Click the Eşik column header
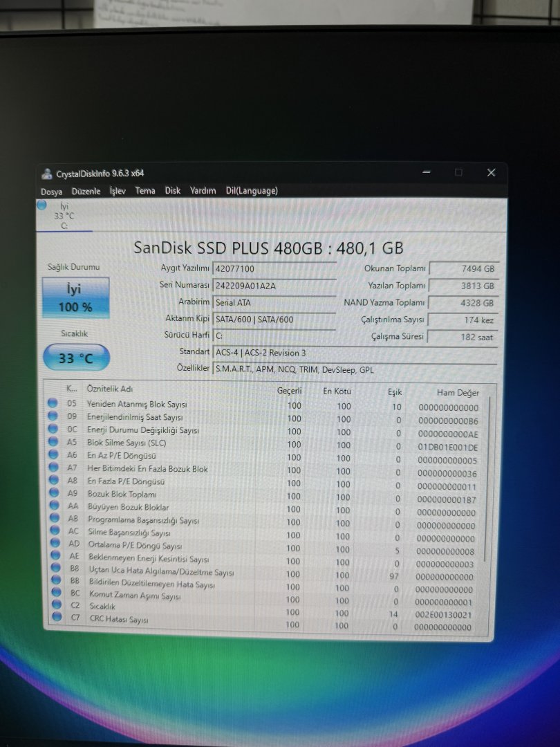The width and height of the screenshot is (560, 747). point(395,392)
